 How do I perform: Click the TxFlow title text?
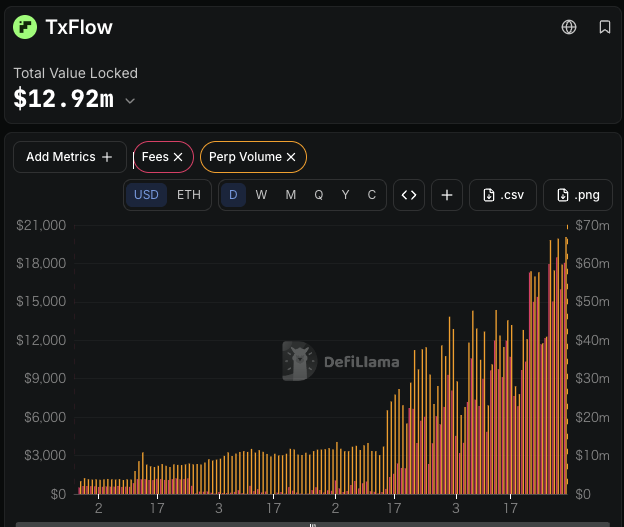(x=79, y=27)
